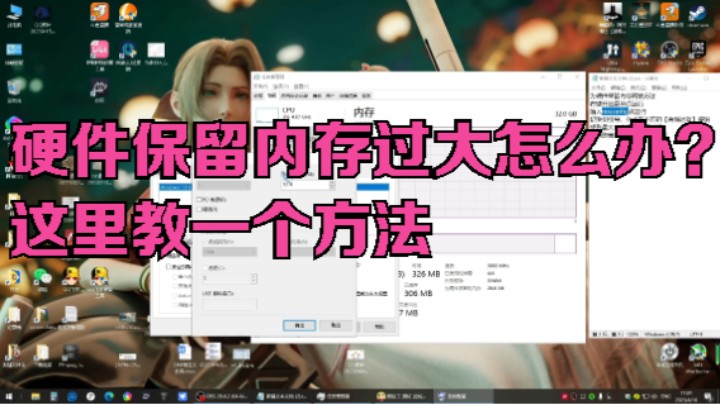Open the Steam desktop shortcut
The image size is (720, 404).
pyautogui.click(x=698, y=13)
